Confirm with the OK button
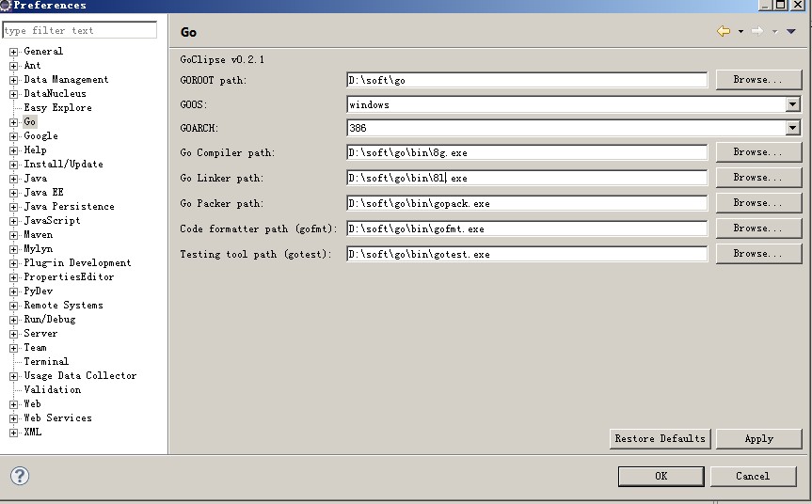 661,476
